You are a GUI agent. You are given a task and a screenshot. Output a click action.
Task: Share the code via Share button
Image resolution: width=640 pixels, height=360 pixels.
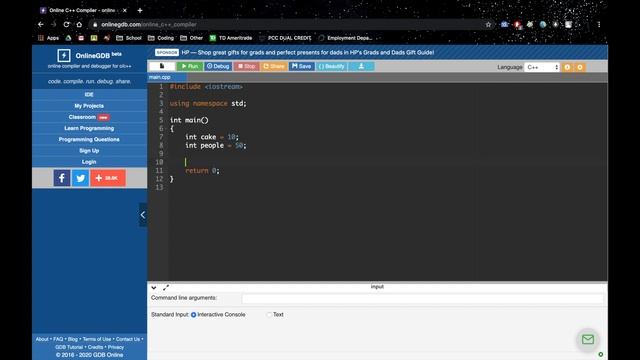tap(274, 66)
